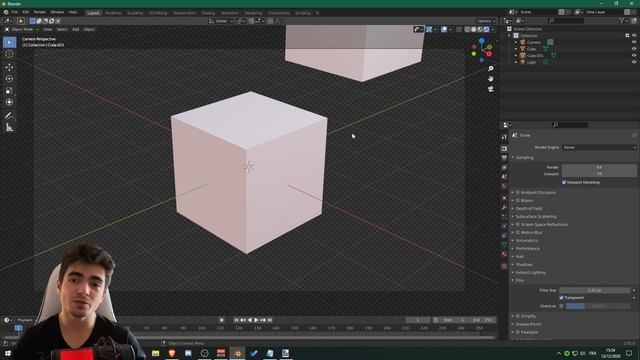Expand the Indirect Lighting panel
Screen dimensions: 640x360
tap(530, 273)
